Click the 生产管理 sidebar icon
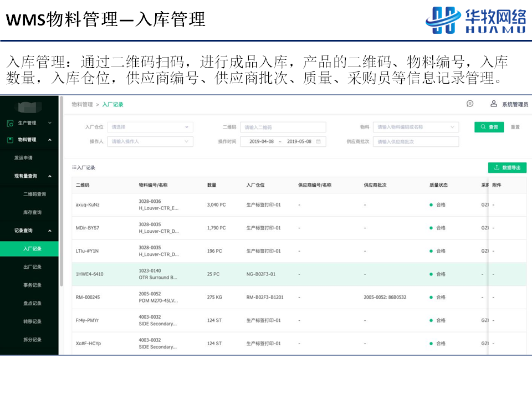The width and height of the screenshot is (532, 399). click(x=10, y=123)
